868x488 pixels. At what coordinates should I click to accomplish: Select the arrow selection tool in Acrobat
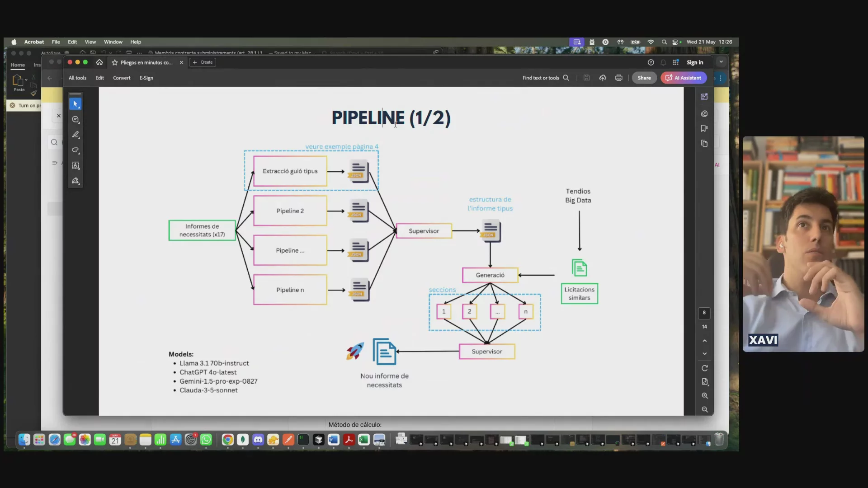(x=75, y=104)
